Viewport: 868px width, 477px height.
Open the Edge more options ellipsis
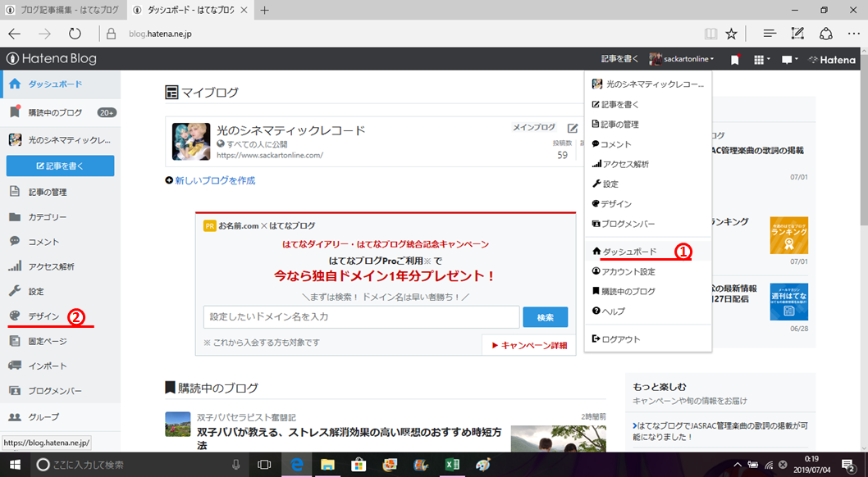click(x=853, y=34)
